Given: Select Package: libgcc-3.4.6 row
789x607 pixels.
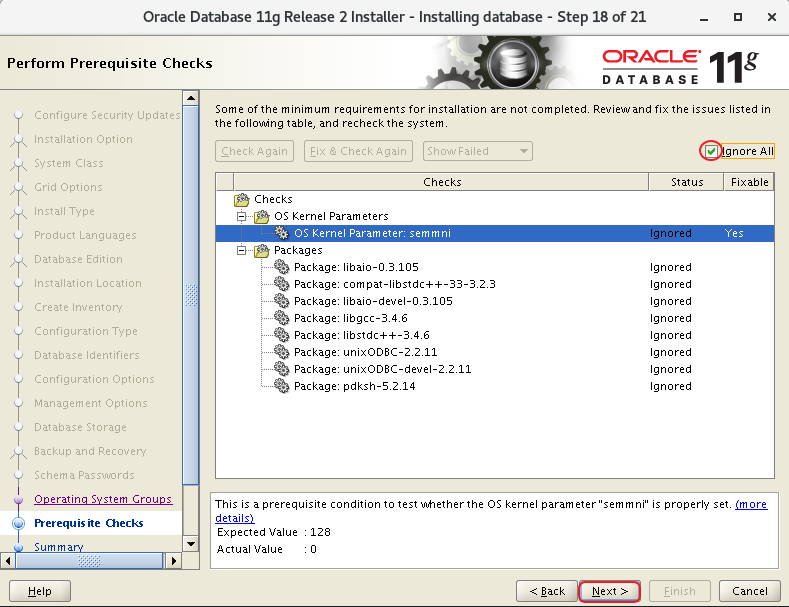Looking at the screenshot, I should (495, 319).
